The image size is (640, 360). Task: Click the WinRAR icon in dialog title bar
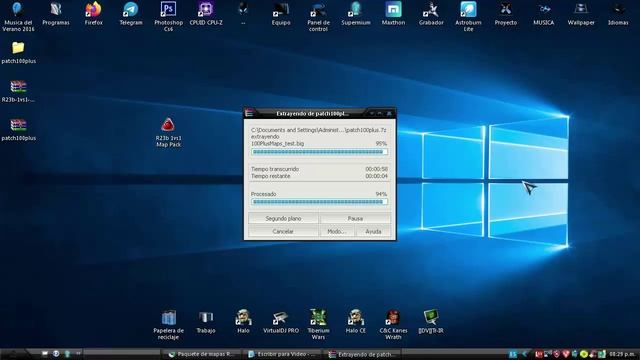(249, 113)
